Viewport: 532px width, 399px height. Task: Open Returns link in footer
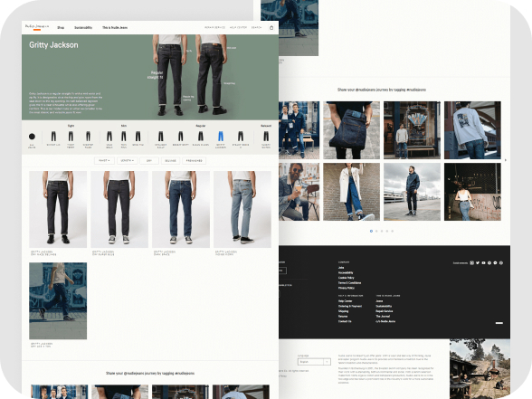343,317
